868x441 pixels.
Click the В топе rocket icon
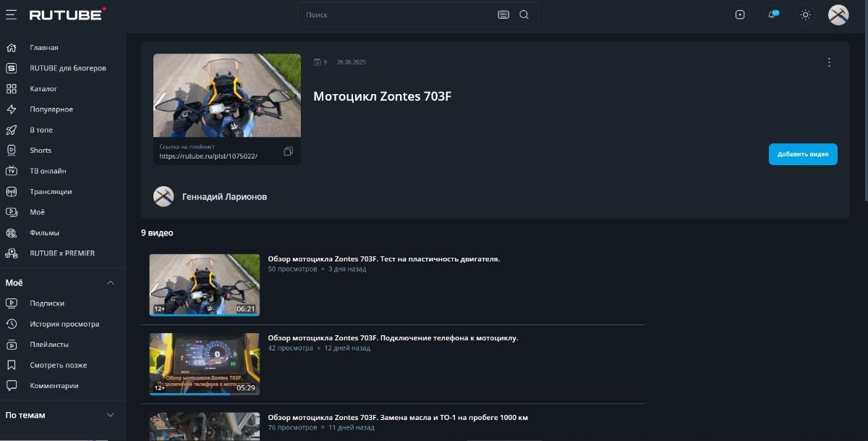(x=11, y=130)
